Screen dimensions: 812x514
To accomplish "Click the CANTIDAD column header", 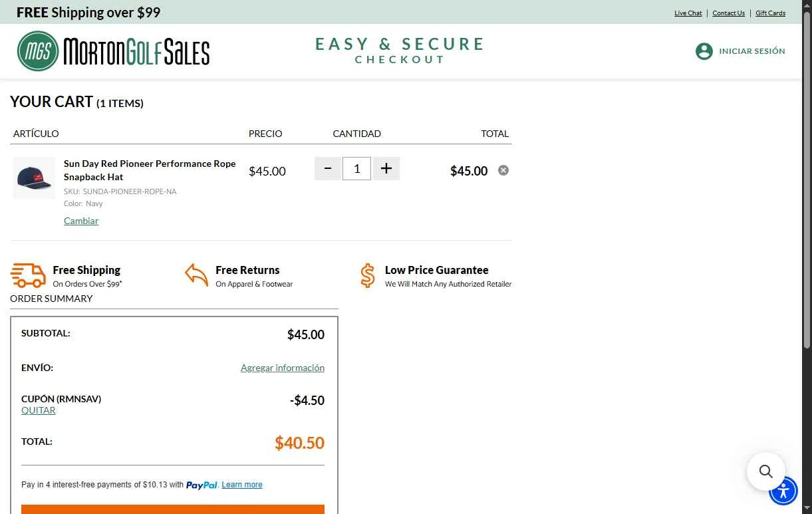I will [357, 134].
